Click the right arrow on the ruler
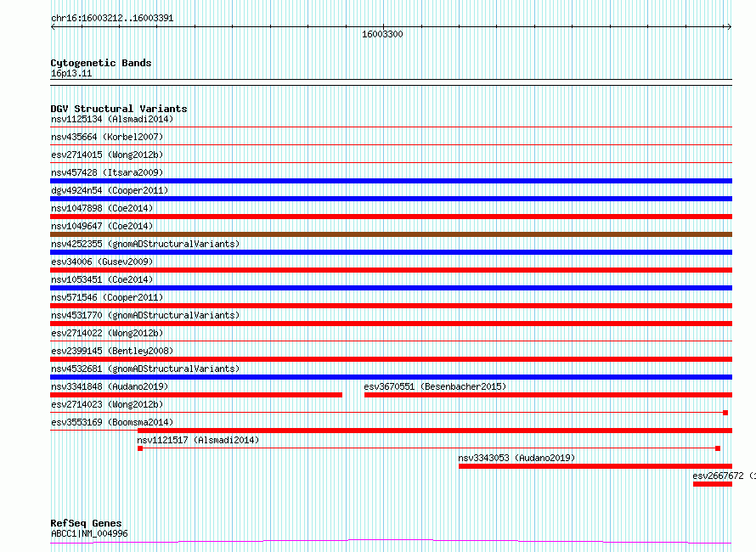Screen dimensions: 756x552 tap(729, 27)
